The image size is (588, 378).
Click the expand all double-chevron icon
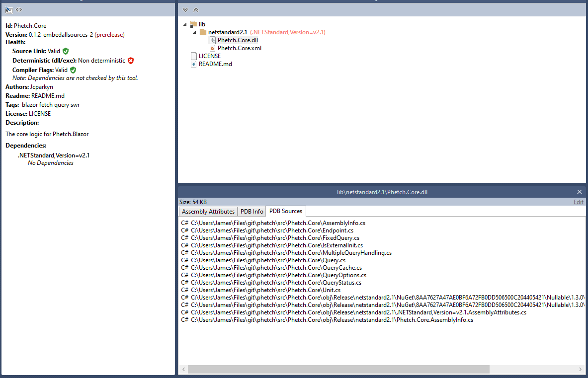(x=185, y=10)
